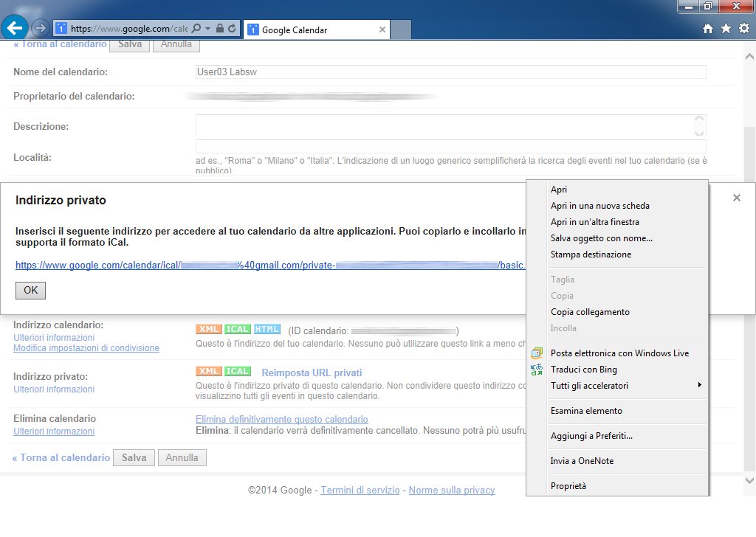Screen dimensions: 756x537
Task: Click the orange XML badge under Indirizzo privato
Action: point(208,371)
